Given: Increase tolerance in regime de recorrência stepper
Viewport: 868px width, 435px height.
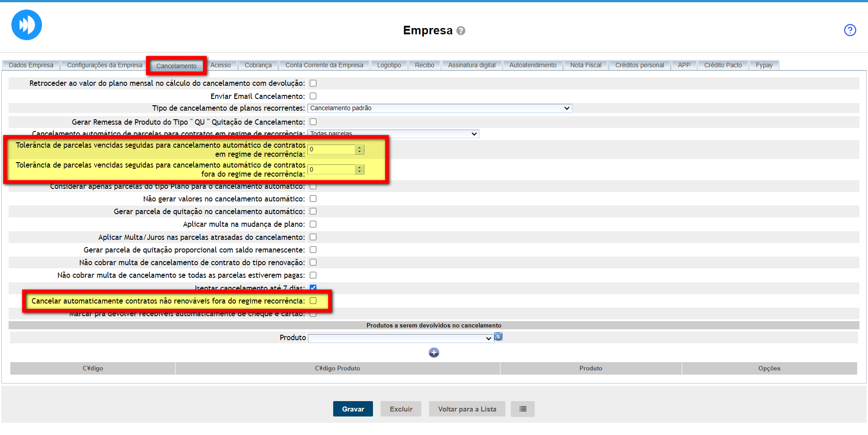Looking at the screenshot, I should (359, 147).
